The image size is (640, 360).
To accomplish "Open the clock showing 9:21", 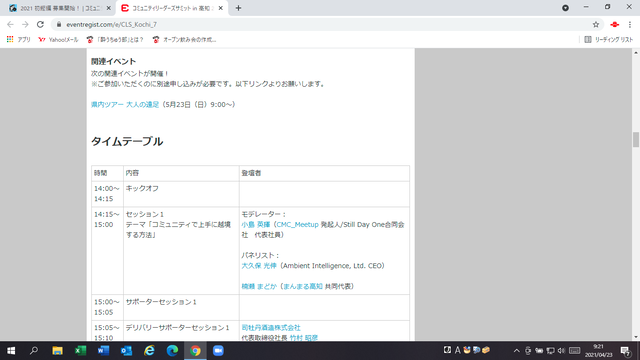I will click(598, 351).
